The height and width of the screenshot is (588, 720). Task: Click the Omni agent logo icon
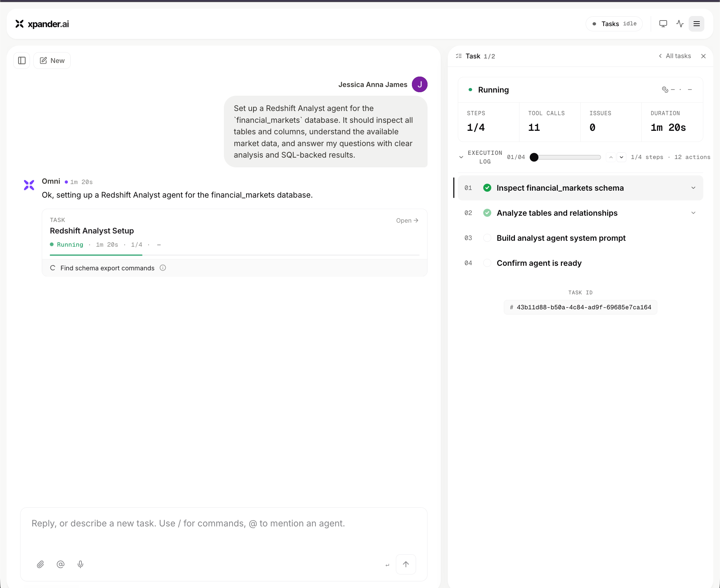29,185
